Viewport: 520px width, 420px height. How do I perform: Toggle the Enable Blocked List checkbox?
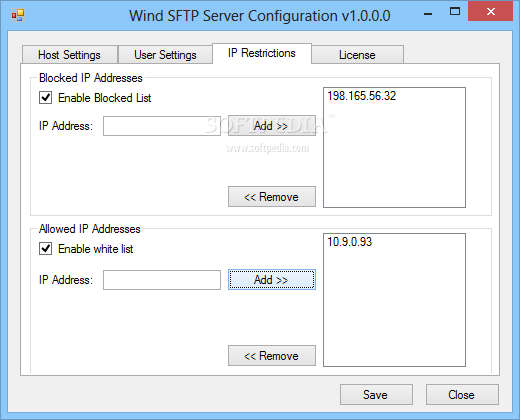coord(45,98)
